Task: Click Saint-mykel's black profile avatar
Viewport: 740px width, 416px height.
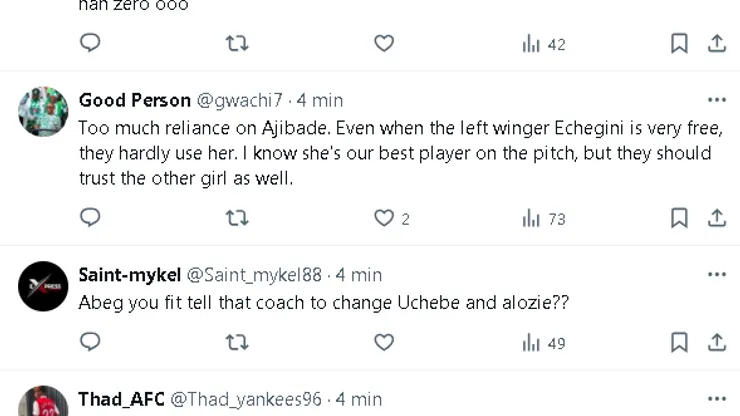Action: point(43,286)
